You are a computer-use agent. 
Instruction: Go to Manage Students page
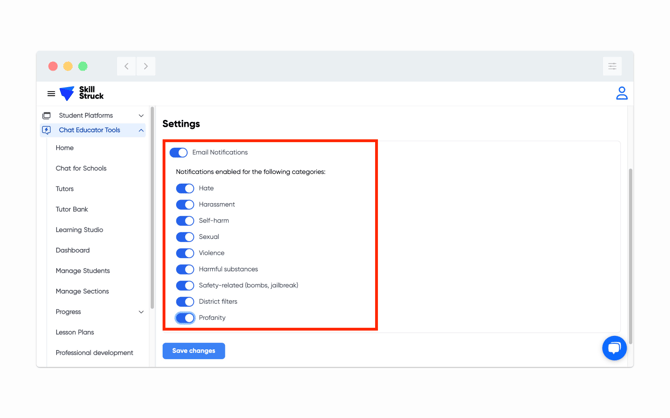[x=83, y=271]
